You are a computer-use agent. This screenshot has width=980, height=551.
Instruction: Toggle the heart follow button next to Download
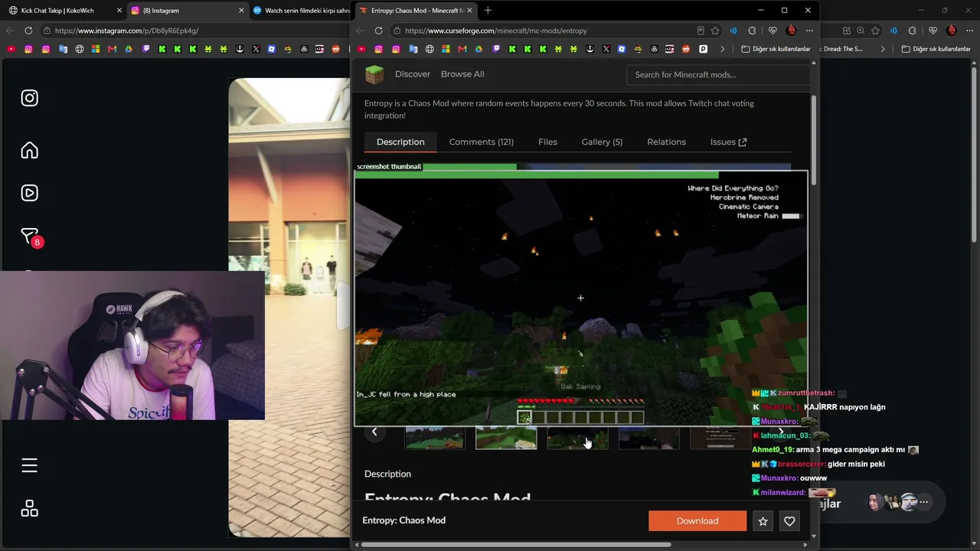[789, 521]
